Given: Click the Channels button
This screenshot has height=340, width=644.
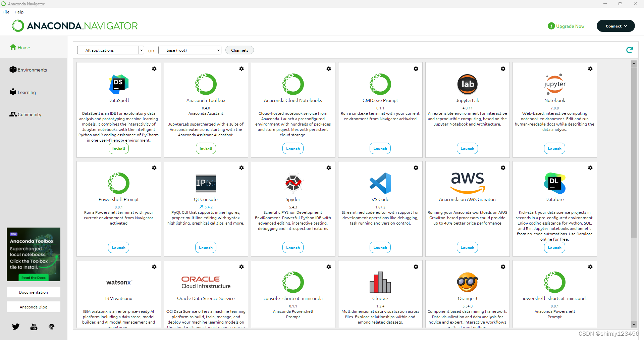Looking at the screenshot, I should 239,50.
